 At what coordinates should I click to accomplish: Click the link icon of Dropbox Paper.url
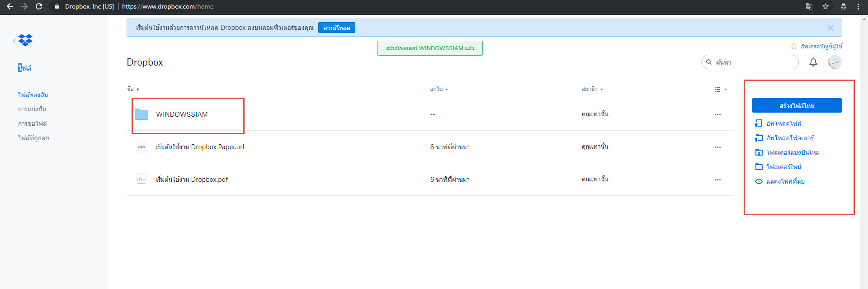tap(142, 147)
